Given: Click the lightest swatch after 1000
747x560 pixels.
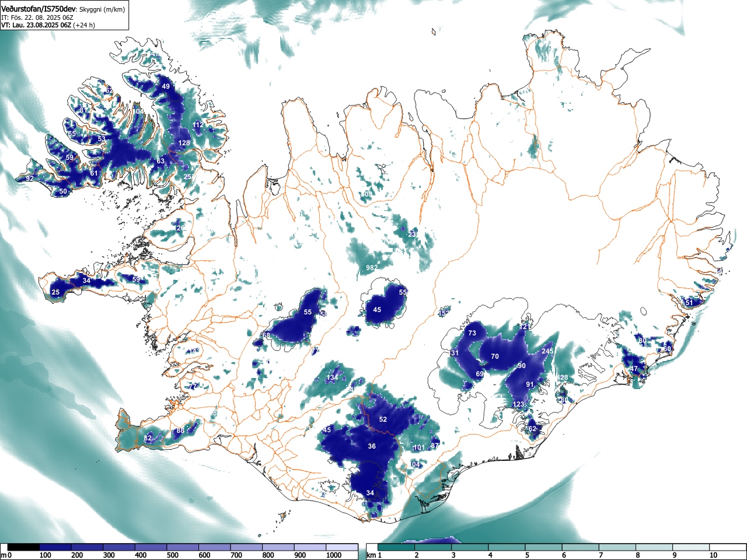Looking at the screenshot, I should tap(342, 547).
